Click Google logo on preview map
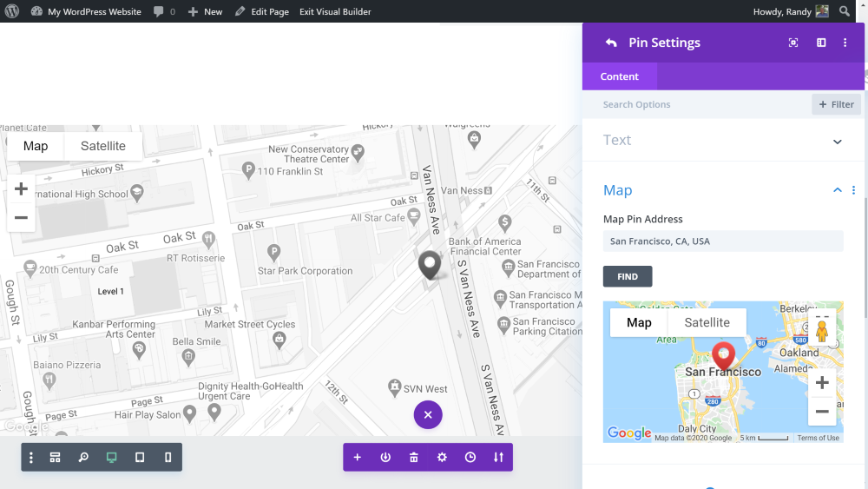The width and height of the screenshot is (868, 489). coord(628,433)
